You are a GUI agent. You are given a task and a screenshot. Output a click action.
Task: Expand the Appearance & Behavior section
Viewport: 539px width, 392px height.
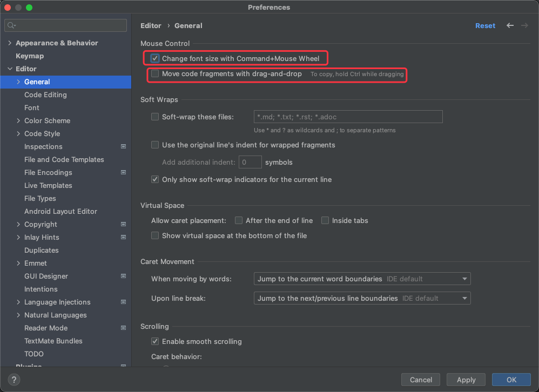(x=10, y=43)
